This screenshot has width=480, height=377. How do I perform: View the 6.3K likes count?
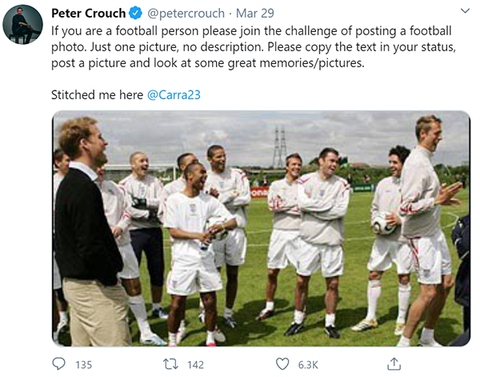308,365
